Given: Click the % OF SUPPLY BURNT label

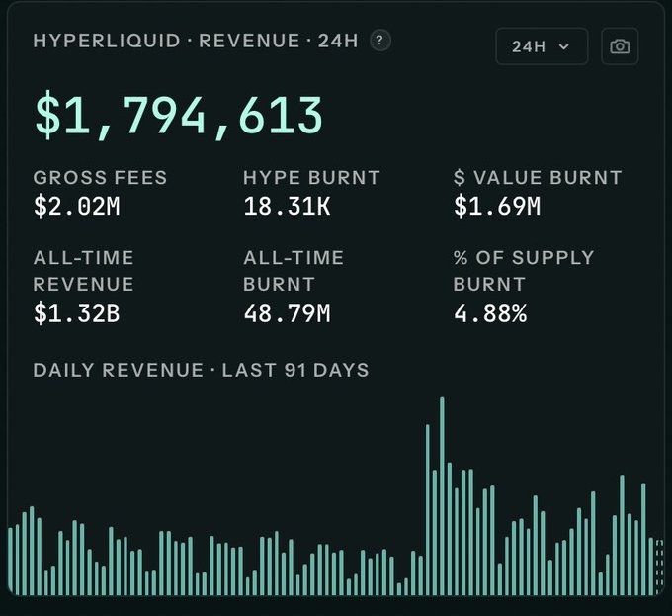Looking at the screenshot, I should click(x=524, y=271).
